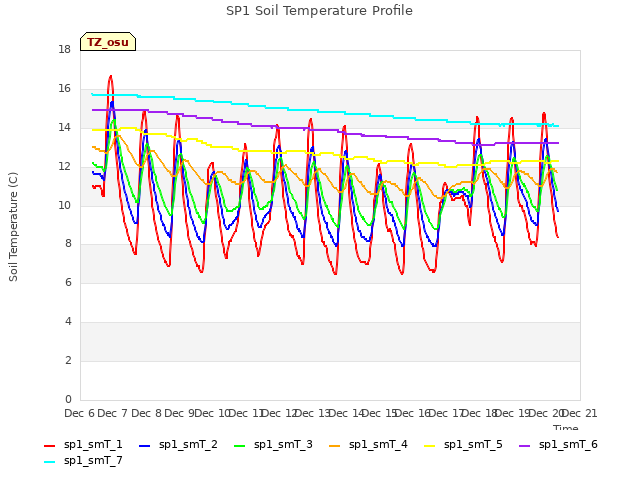Toggle the sp1_smT_3 legend entry
This screenshot has width=640, height=480.
pyautogui.click(x=273, y=444)
